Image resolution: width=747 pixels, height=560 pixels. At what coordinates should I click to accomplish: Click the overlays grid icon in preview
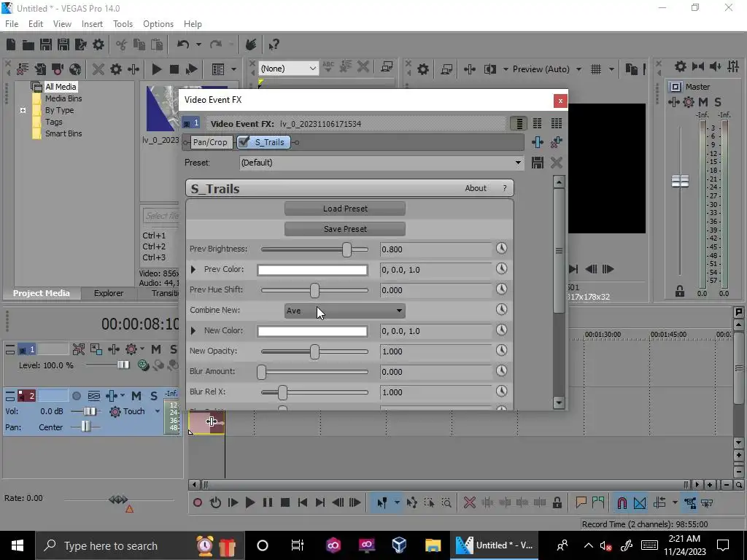[x=595, y=69]
